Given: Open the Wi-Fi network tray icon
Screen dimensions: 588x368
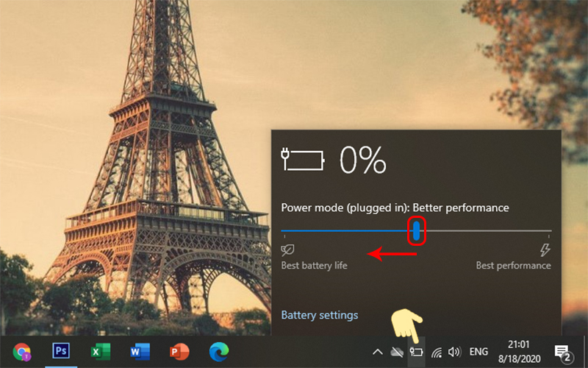Looking at the screenshot, I should pos(437,353).
